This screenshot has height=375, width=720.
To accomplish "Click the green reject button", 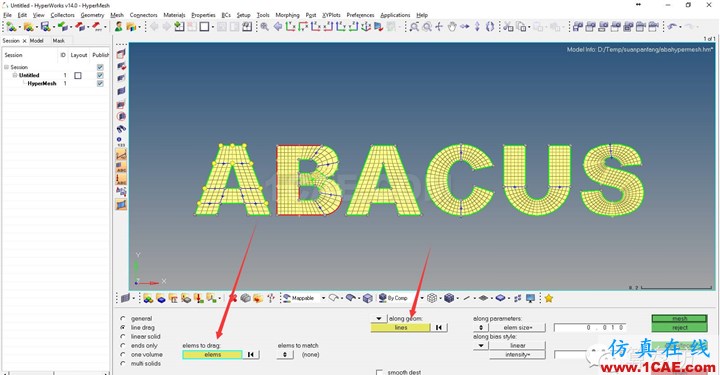I will coord(680,327).
